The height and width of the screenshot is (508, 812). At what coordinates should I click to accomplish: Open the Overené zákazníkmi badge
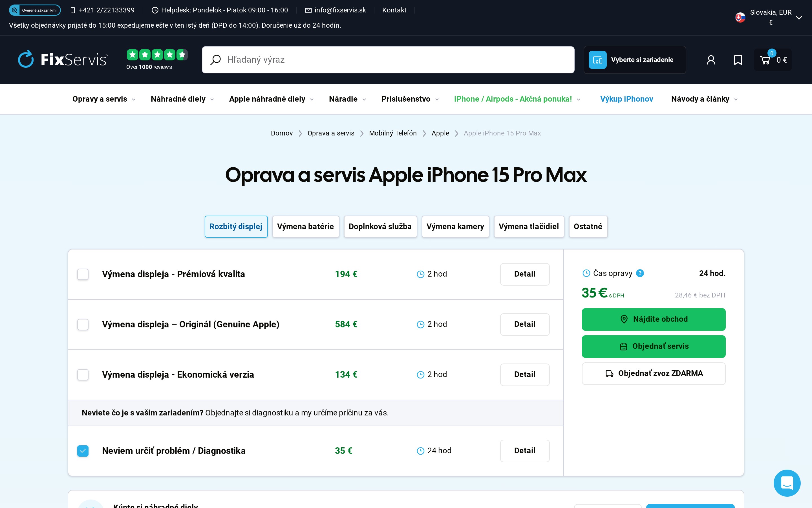[x=35, y=10]
